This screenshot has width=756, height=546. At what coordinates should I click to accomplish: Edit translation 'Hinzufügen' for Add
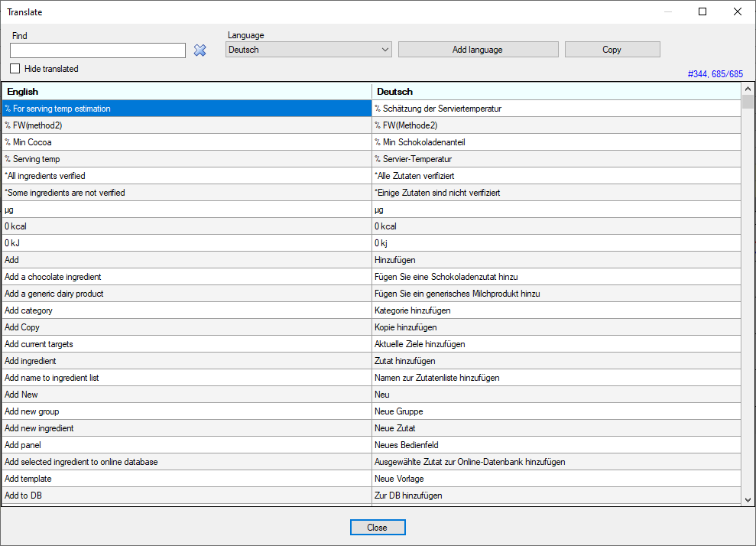tap(556, 260)
